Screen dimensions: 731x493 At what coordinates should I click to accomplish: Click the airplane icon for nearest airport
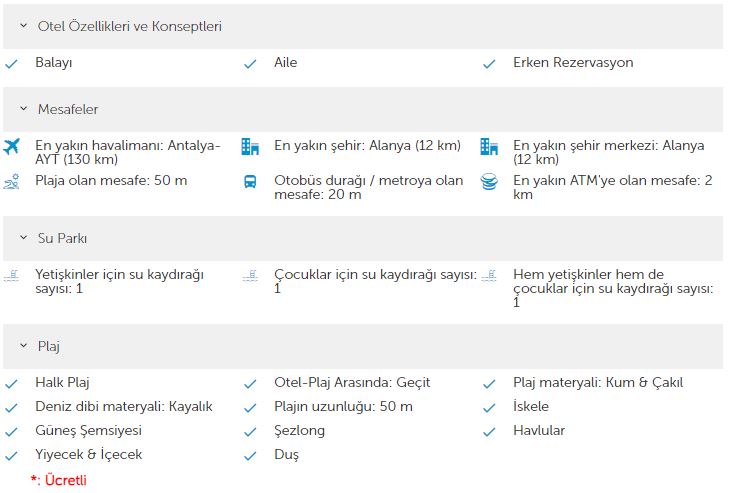click(x=11, y=146)
